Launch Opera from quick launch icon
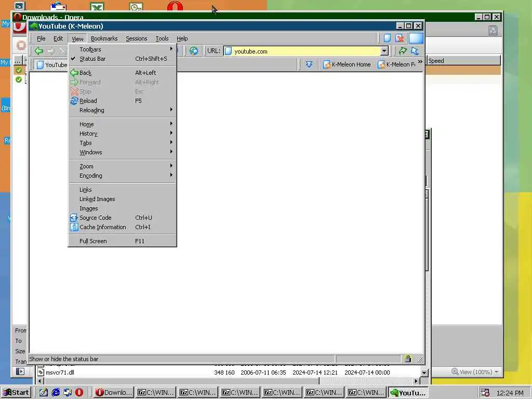 (79, 393)
